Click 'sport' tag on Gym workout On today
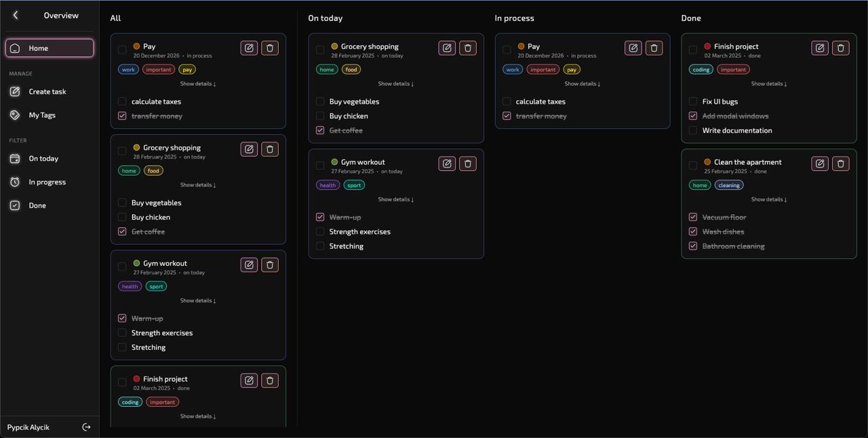The image size is (868, 438). coord(354,185)
